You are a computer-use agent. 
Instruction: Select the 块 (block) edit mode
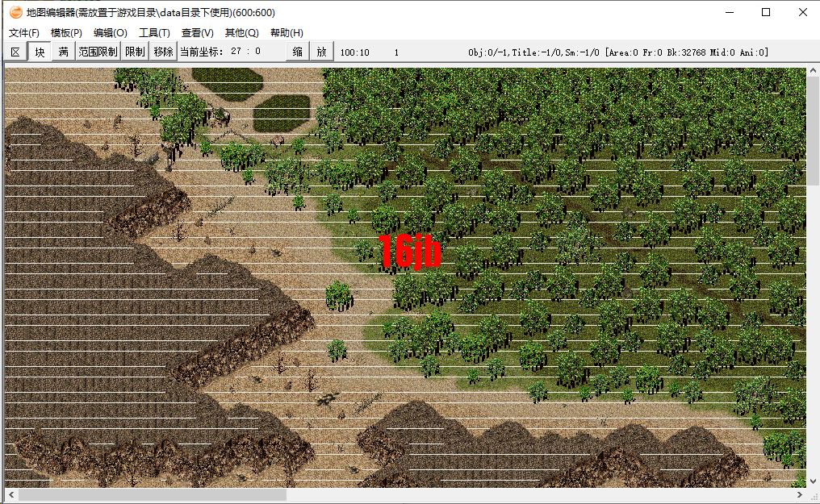(x=39, y=51)
